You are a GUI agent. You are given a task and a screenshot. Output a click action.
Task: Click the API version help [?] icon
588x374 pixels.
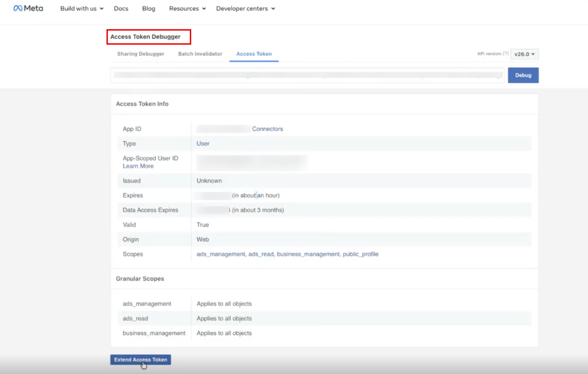click(506, 53)
